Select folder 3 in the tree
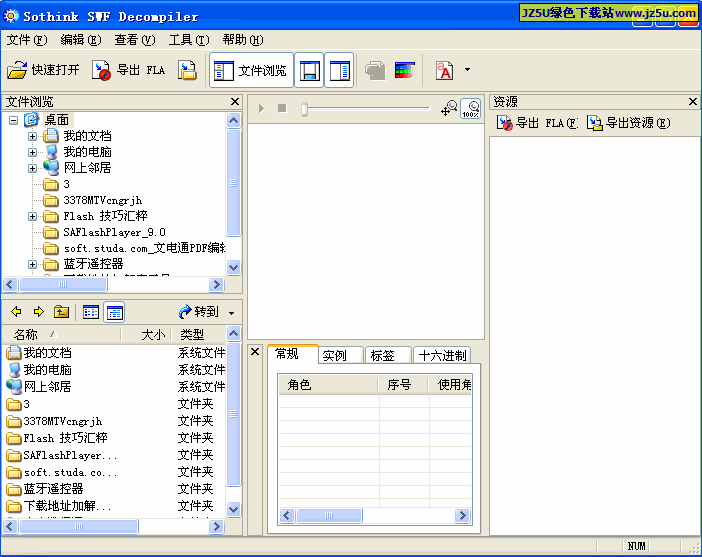This screenshot has height=557, width=702. click(x=57, y=184)
